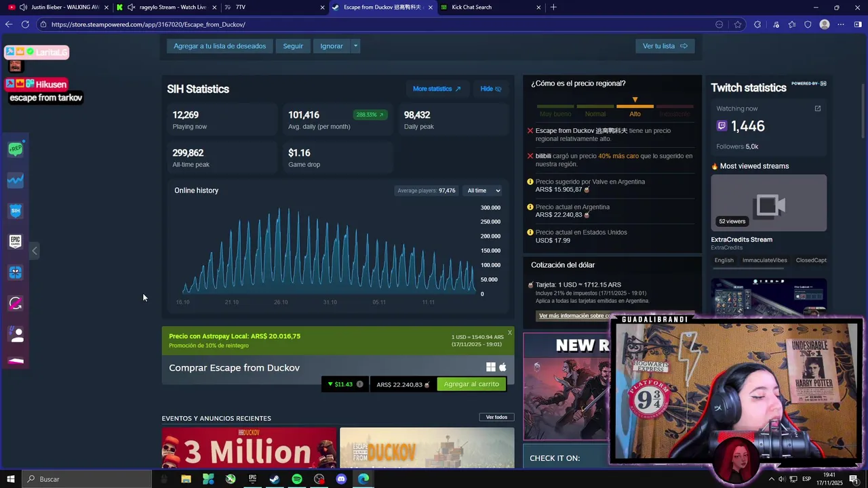Bookmark this page with the star icon
Image resolution: width=868 pixels, height=488 pixels.
click(x=738, y=24)
